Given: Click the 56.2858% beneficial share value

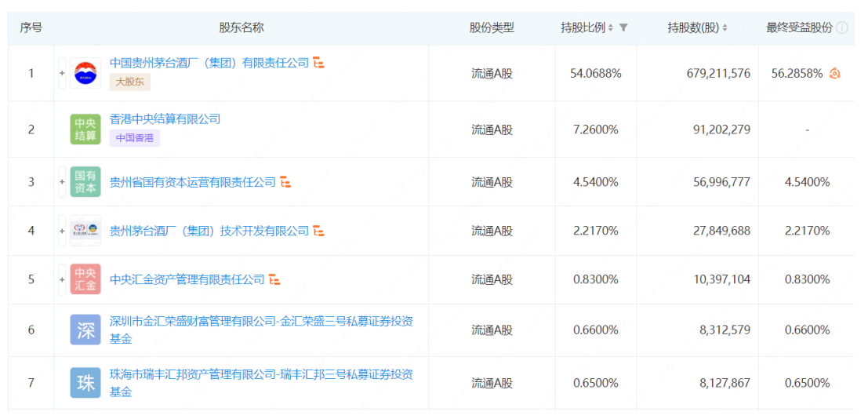Looking at the screenshot, I should (797, 73).
